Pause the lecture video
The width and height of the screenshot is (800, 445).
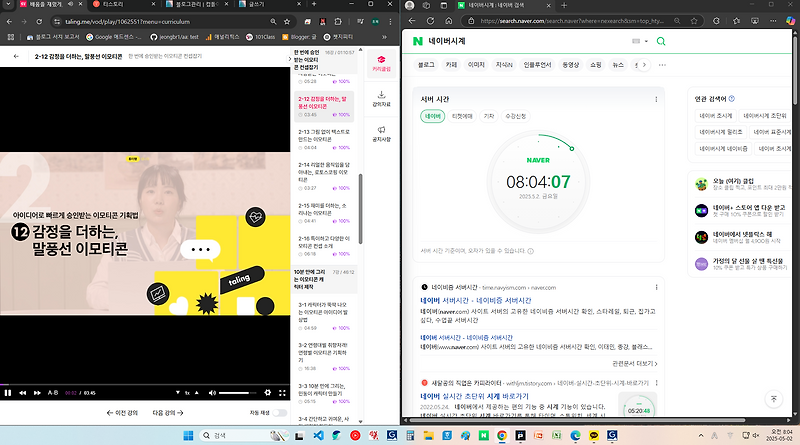[8, 392]
